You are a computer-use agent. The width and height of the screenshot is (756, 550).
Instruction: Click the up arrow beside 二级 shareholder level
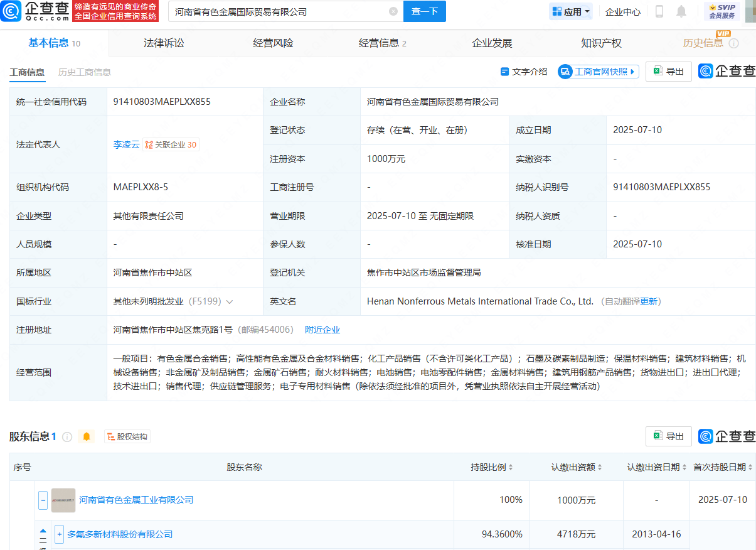pos(43,531)
